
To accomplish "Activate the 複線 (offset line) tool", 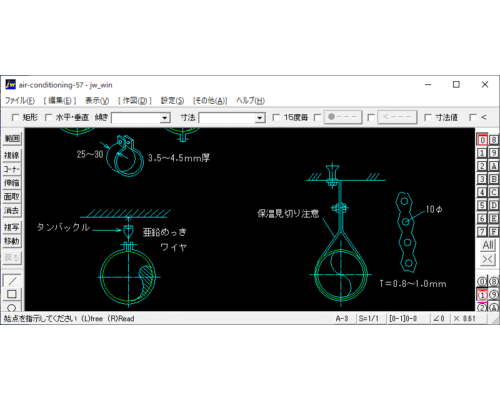I will click(x=12, y=155).
